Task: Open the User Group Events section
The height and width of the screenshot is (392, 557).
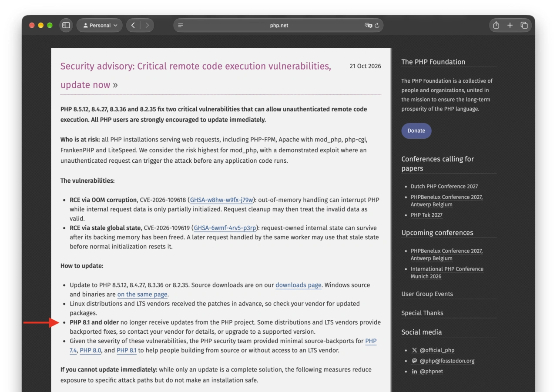Action: (427, 294)
